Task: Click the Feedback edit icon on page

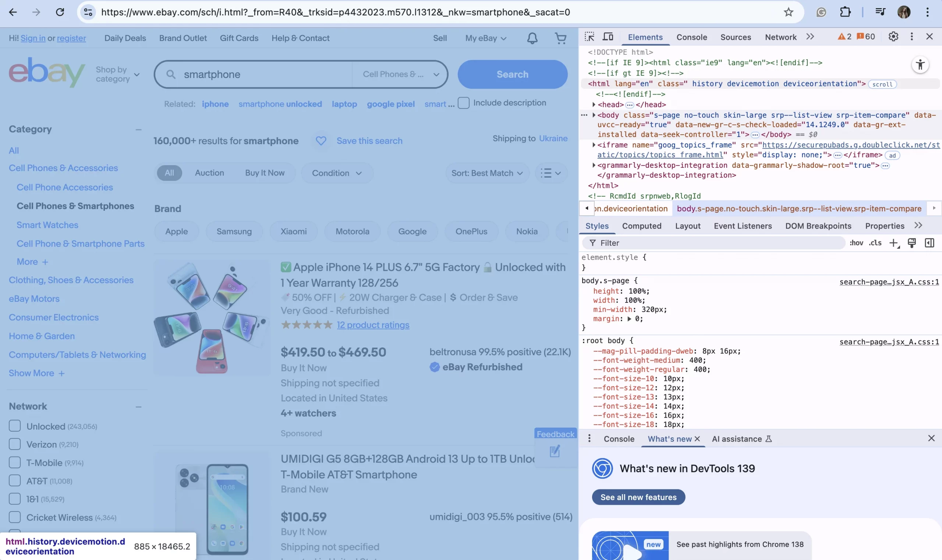Action: pos(555,451)
